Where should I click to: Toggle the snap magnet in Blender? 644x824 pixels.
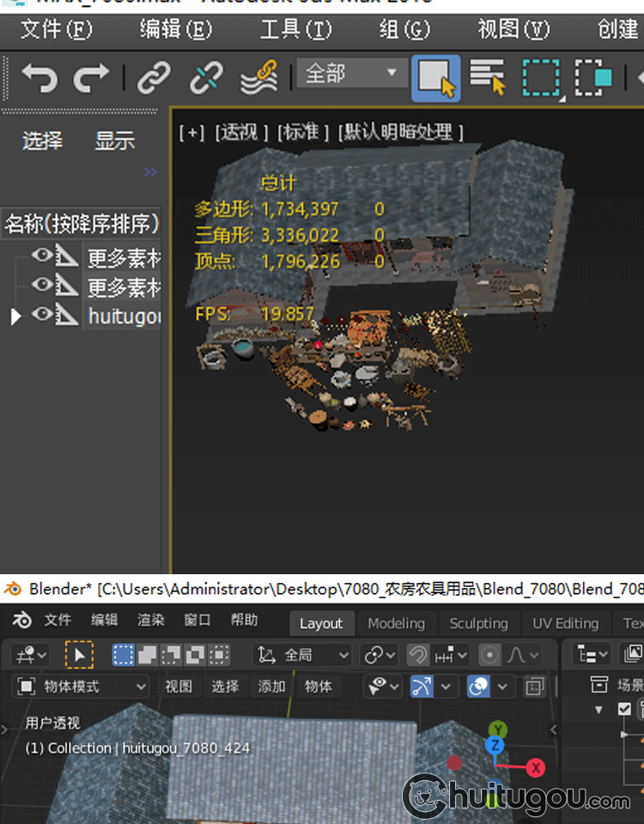418,655
